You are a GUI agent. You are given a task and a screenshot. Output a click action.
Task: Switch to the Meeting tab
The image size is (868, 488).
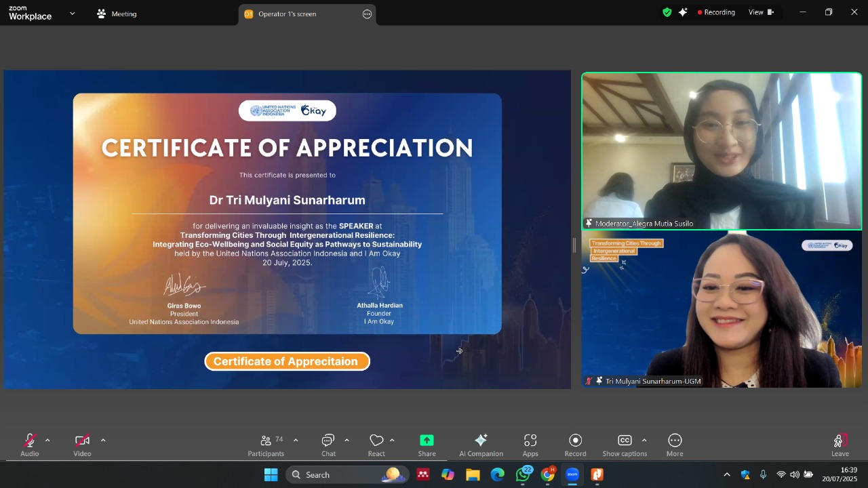117,14
